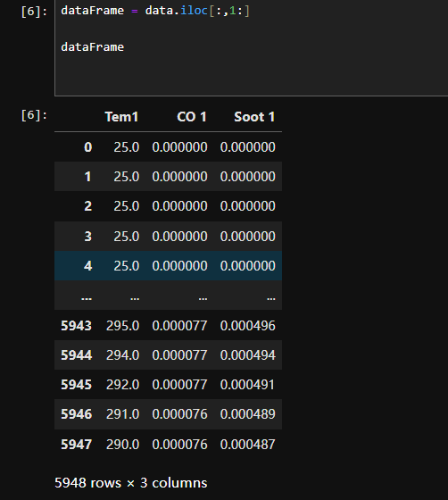
Task: Click Soot 1 value in row 3
Action: [x=247, y=237]
